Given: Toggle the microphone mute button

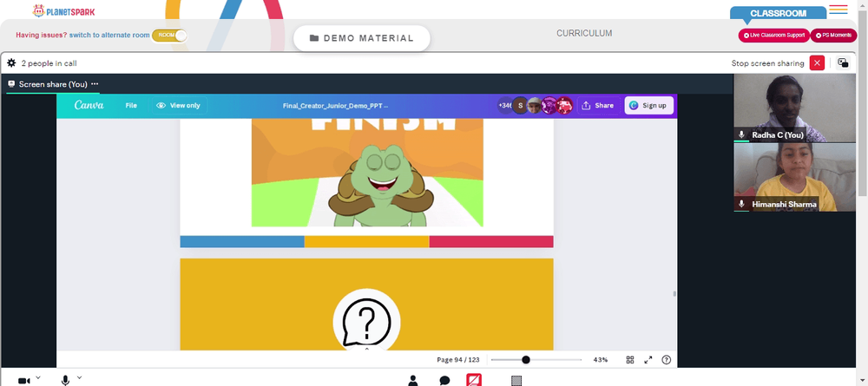Looking at the screenshot, I should (65, 381).
